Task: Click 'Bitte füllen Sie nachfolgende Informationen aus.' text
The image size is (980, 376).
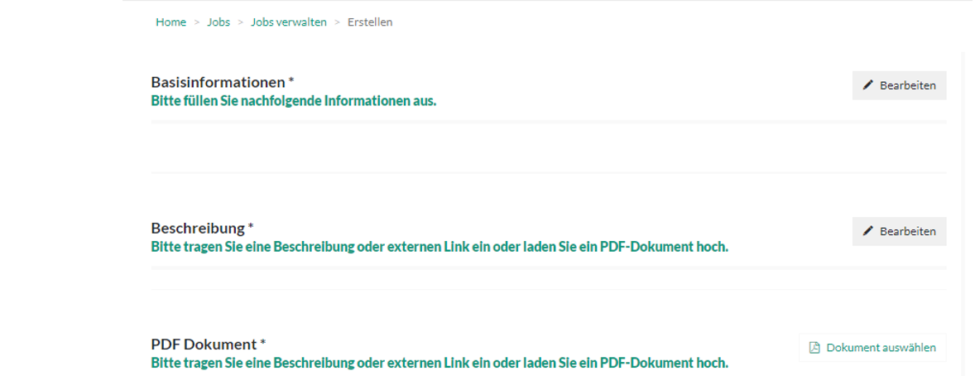Action: 294,101
